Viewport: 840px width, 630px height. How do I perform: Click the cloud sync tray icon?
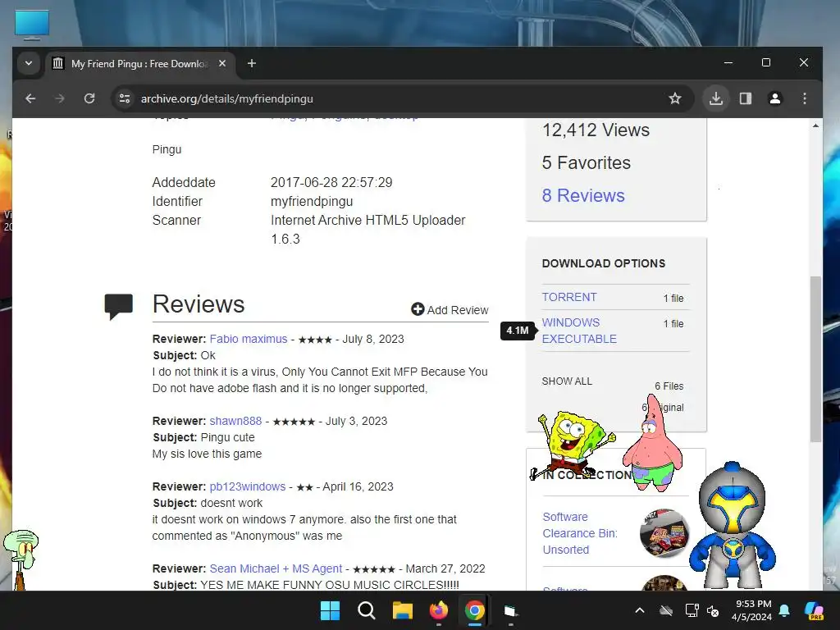tap(665, 610)
